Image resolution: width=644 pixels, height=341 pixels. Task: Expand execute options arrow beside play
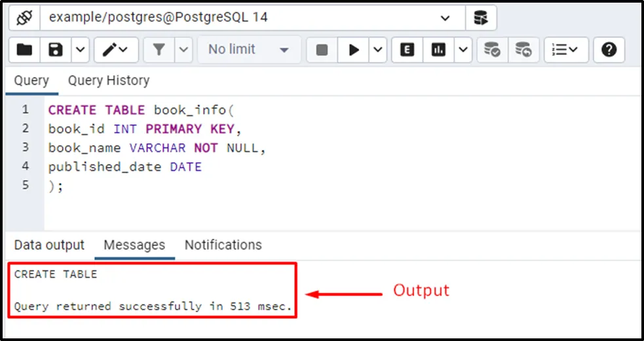[378, 50]
